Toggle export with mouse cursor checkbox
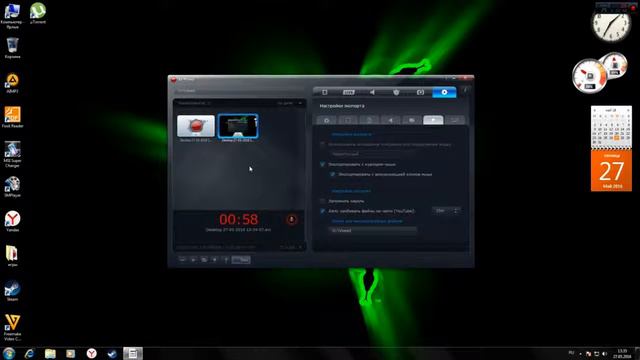The image size is (640, 360). click(x=322, y=164)
